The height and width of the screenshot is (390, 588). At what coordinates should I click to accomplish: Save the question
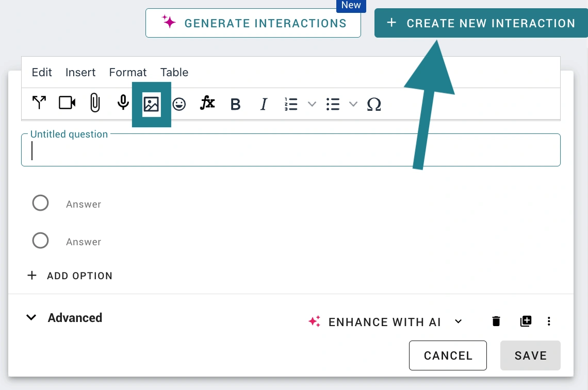pos(530,355)
